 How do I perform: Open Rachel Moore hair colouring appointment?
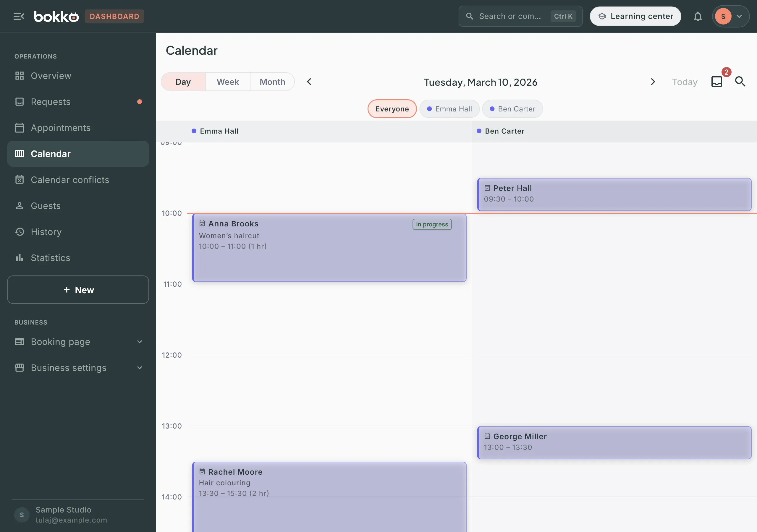(x=329, y=497)
